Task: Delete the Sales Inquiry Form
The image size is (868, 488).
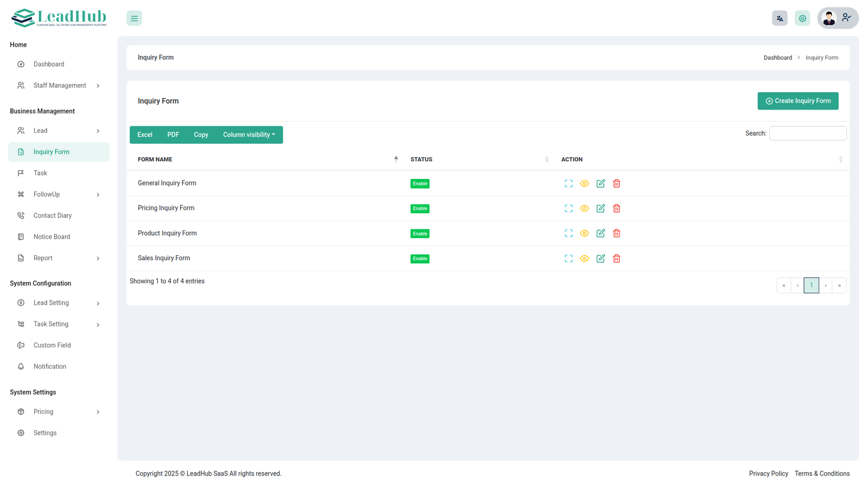Action: (x=616, y=259)
